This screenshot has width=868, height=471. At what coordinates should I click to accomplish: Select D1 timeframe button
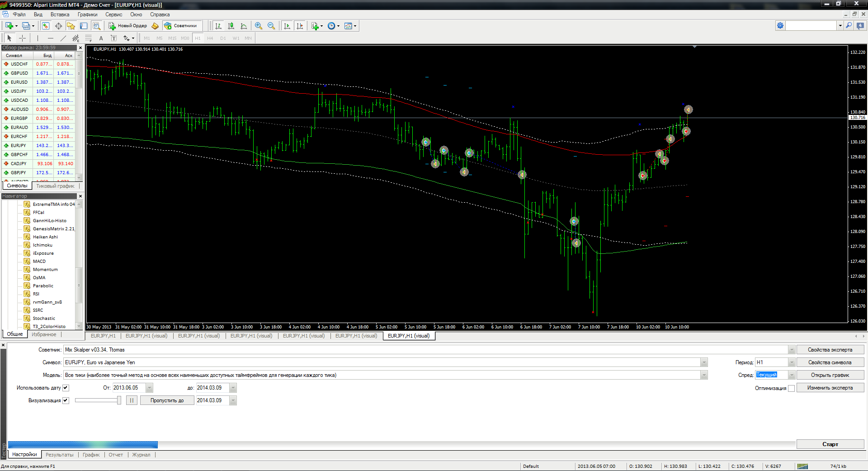coord(223,38)
